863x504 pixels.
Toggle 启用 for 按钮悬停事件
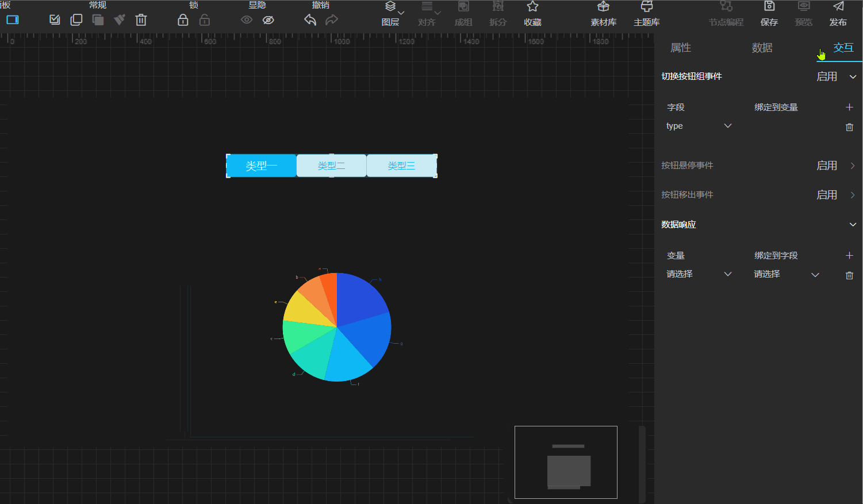pyautogui.click(x=827, y=166)
